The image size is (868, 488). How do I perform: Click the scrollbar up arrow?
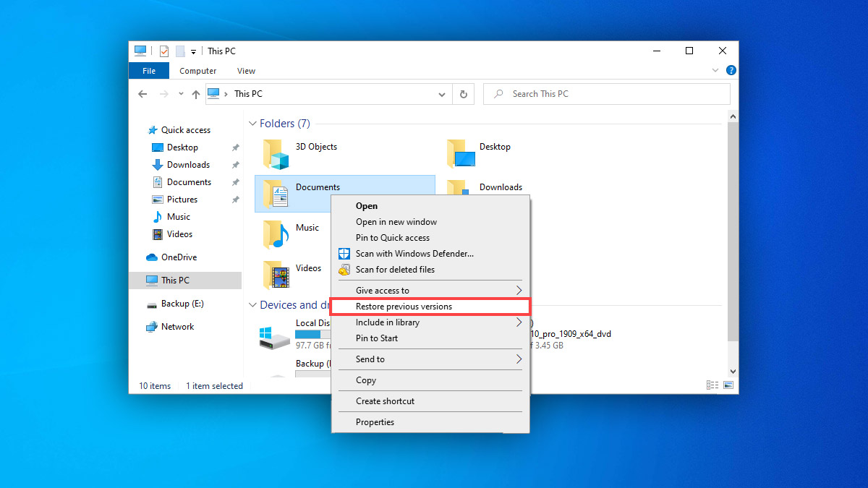733,116
